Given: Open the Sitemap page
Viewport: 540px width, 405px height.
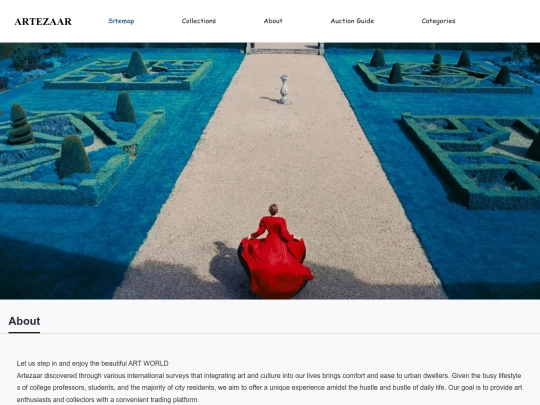Looking at the screenshot, I should tap(121, 21).
